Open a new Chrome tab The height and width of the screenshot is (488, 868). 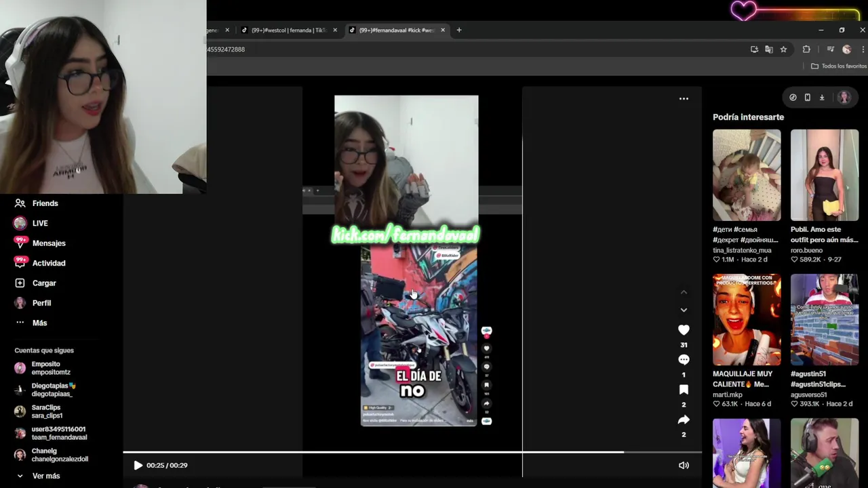point(459,30)
